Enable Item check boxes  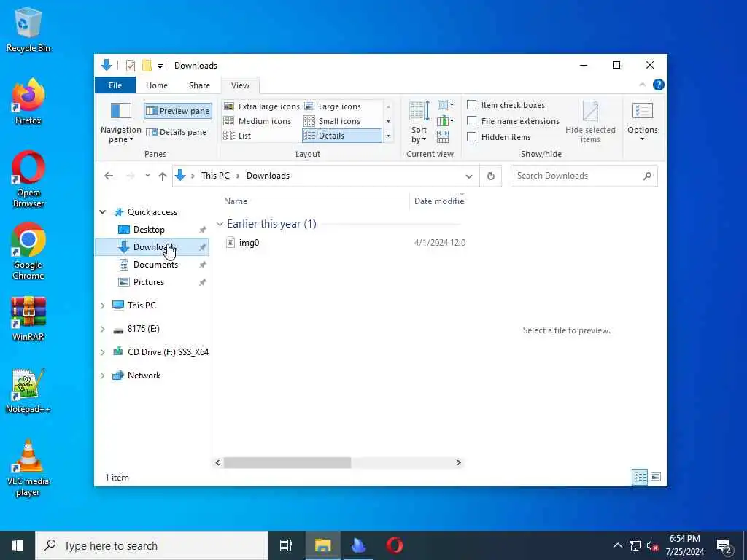[x=472, y=105]
